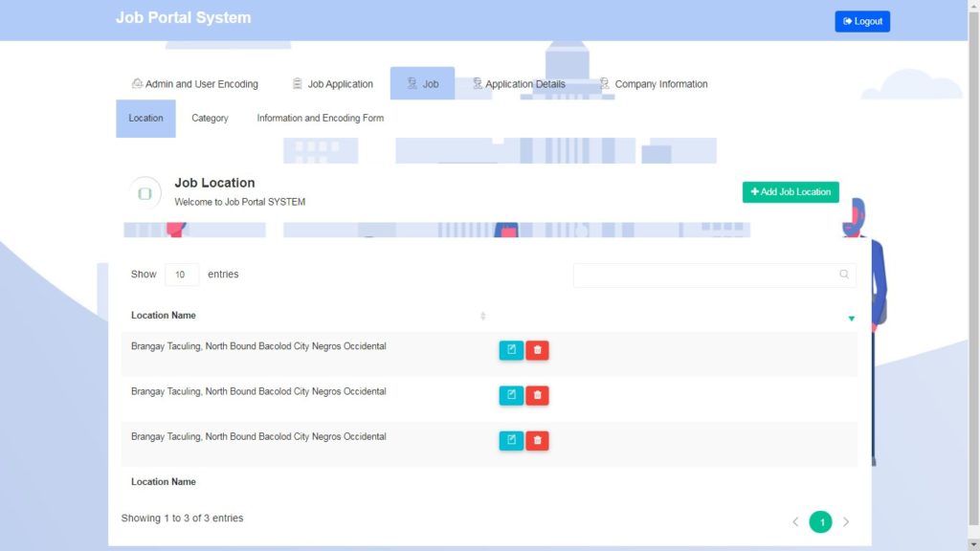This screenshot has height=551, width=980.
Task: Toggle sorting on the Location Name column
Action: [x=483, y=316]
